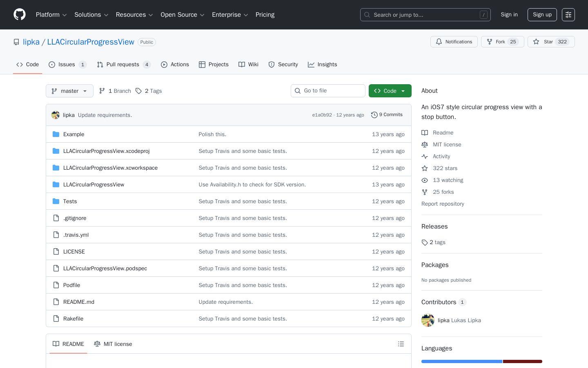Click the branch icon next to 1 Branch
Screen dimensions: 588x368
point(102,91)
